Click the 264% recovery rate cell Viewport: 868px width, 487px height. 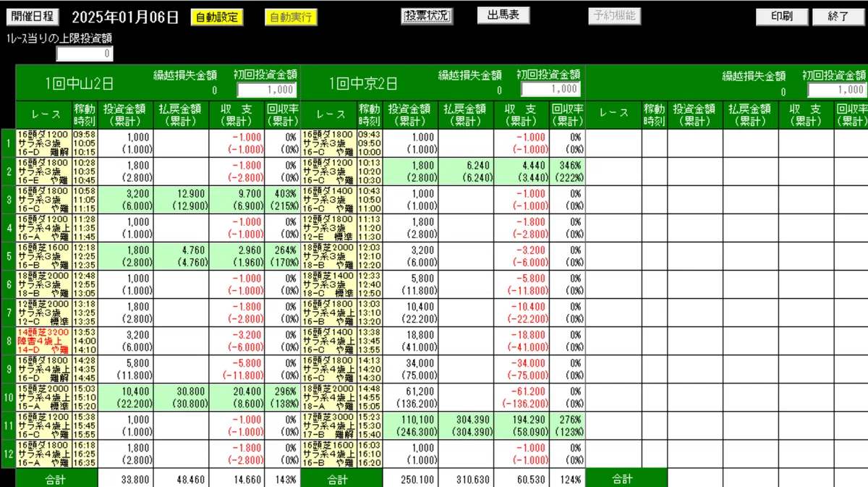(x=282, y=256)
